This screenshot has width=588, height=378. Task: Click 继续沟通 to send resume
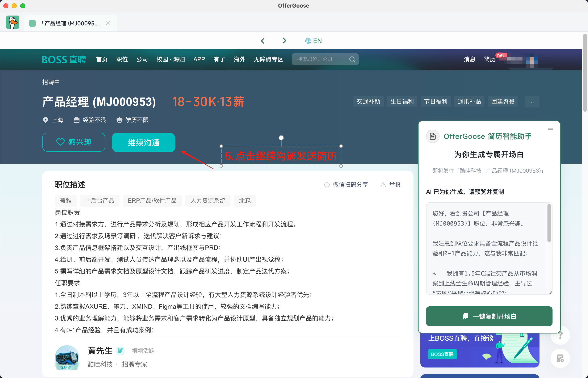144,142
